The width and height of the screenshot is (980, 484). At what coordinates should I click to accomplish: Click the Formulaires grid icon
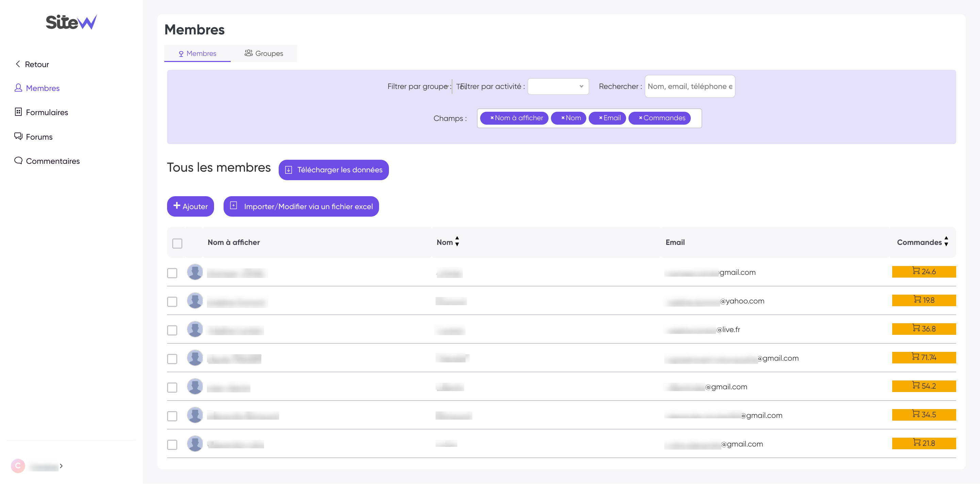click(18, 112)
